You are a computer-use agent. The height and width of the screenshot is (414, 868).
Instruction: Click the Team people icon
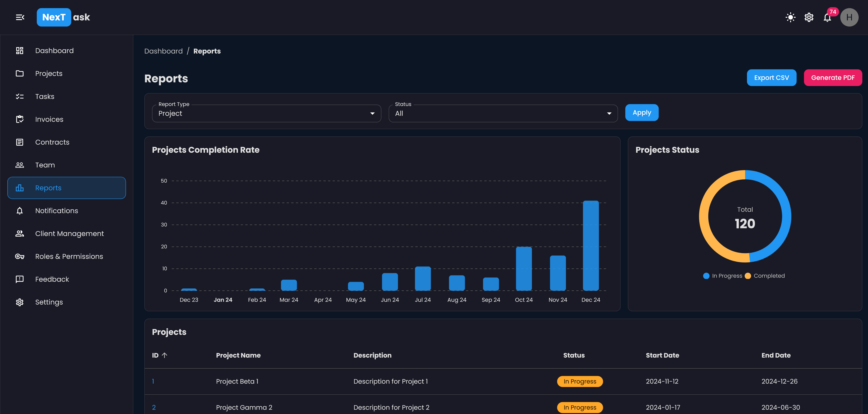[20, 165]
